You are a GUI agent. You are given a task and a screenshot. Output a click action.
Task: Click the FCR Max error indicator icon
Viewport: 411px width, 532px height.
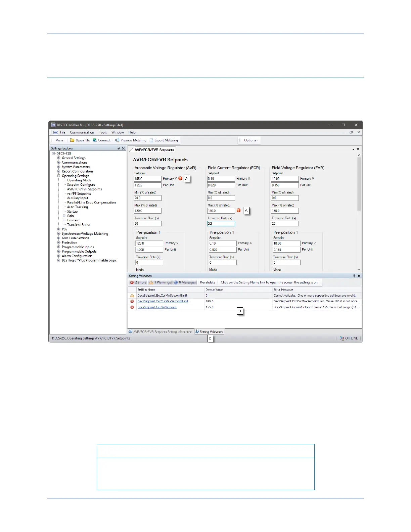(x=239, y=210)
